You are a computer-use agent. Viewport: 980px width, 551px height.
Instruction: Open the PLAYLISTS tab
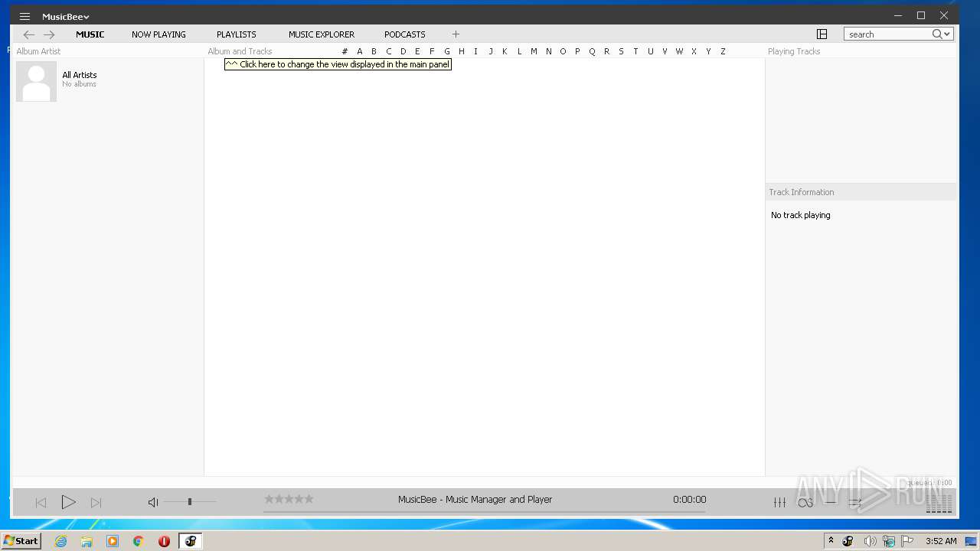[x=236, y=34]
